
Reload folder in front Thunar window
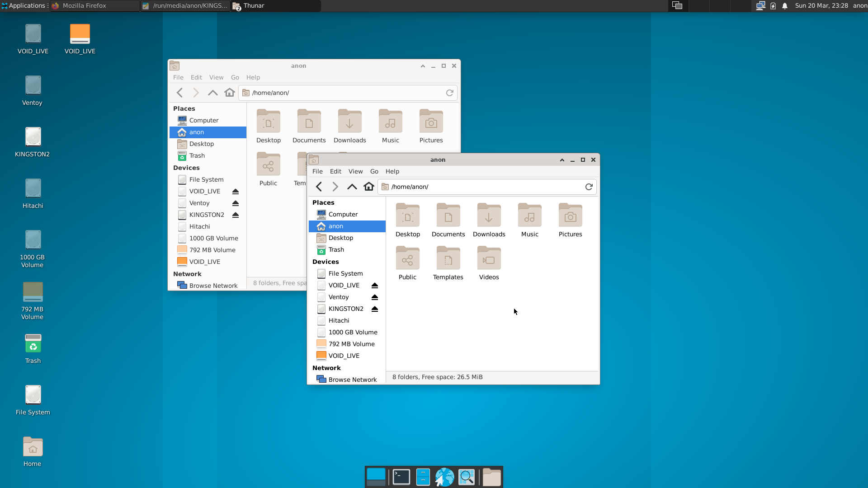(x=589, y=187)
